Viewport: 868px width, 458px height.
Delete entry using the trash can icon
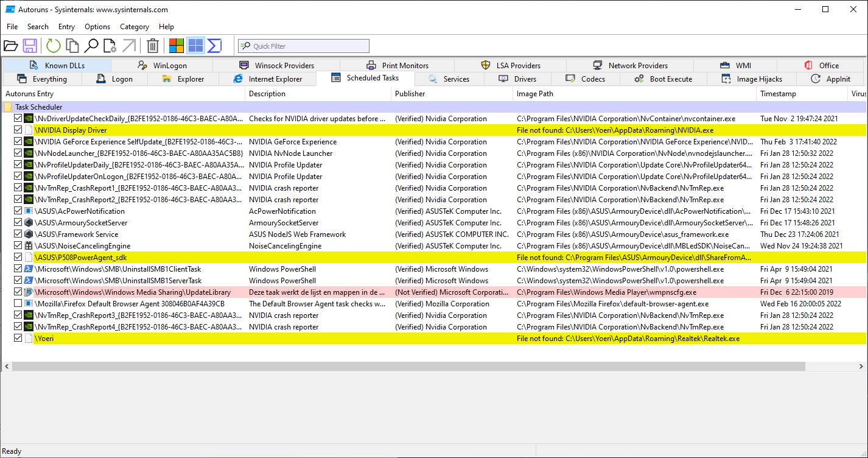point(153,46)
